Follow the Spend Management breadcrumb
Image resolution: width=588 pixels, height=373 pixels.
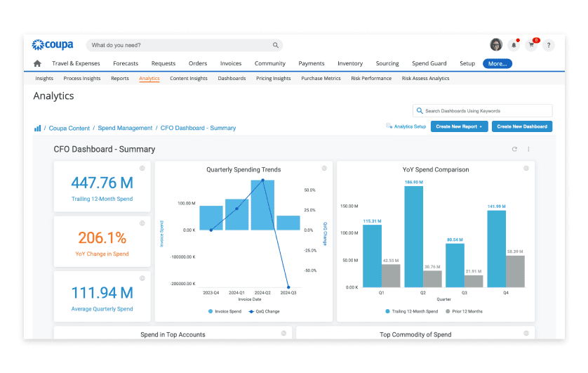126,128
